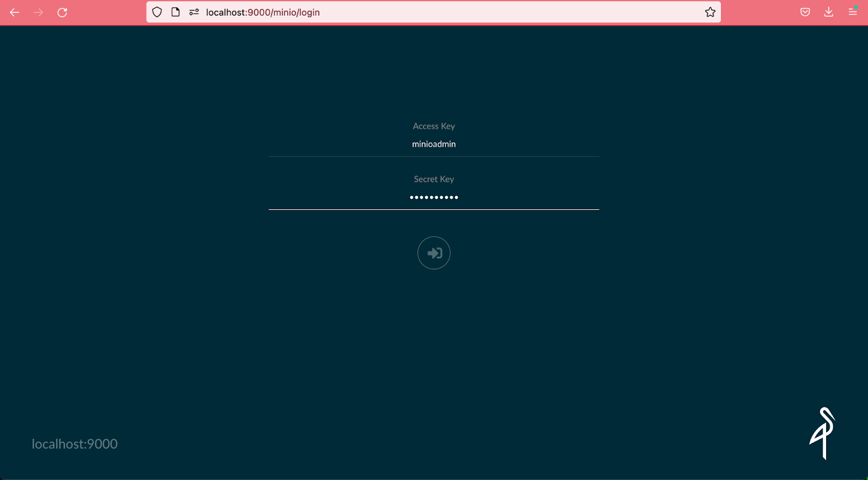Save page to Pocket

805,12
